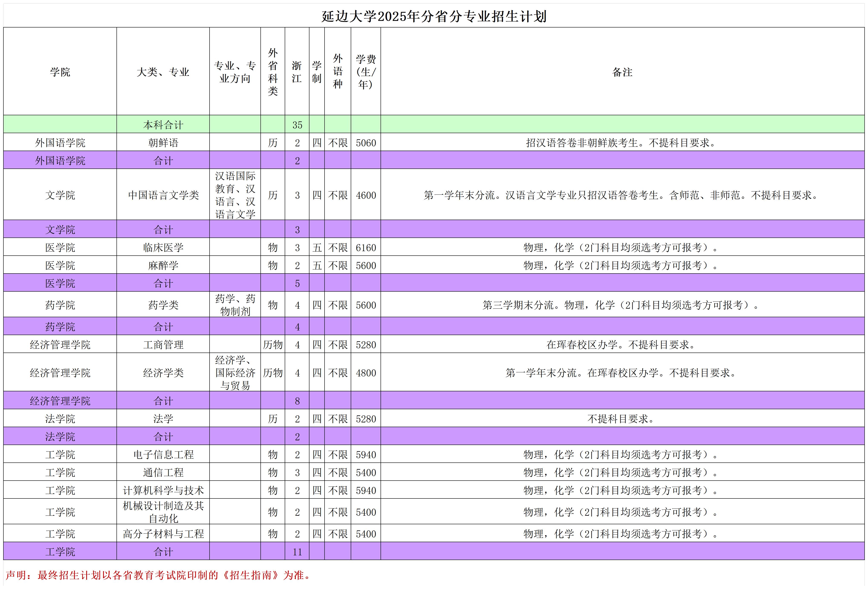This screenshot has height=589, width=868.
Task: Click the 法学院 cell in purple subtotal row
Action: [x=60, y=436]
